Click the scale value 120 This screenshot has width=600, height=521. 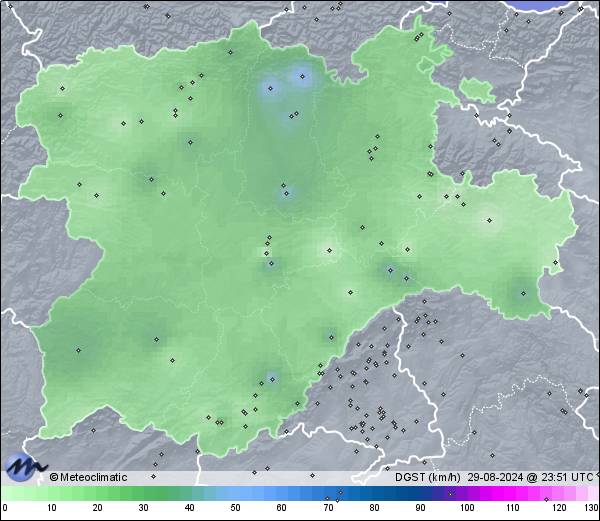tap(559, 508)
